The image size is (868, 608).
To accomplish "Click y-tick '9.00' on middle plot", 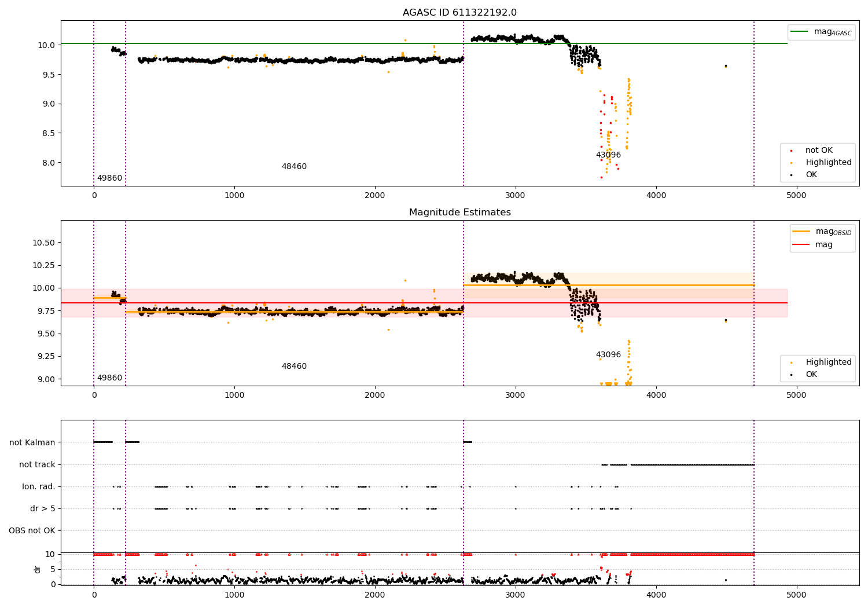I will point(47,379).
